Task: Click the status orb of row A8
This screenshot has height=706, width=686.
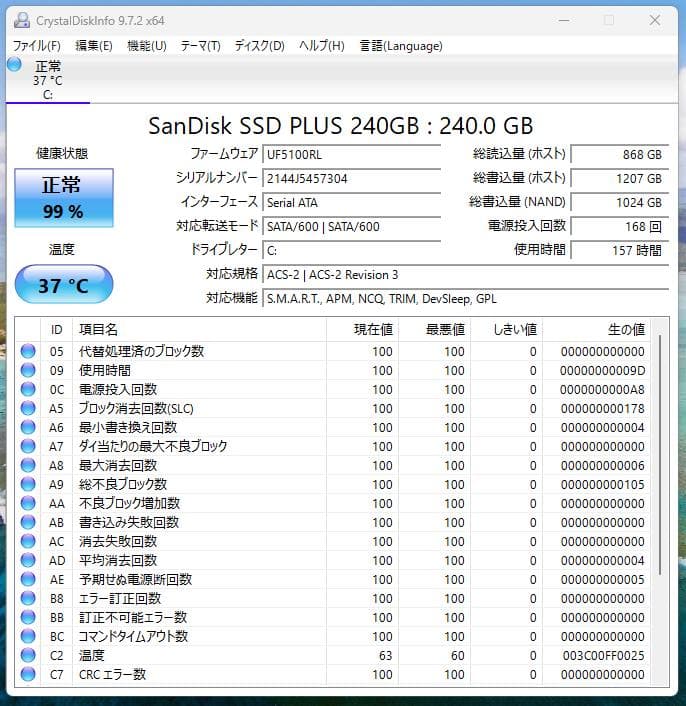Action: [x=28, y=465]
